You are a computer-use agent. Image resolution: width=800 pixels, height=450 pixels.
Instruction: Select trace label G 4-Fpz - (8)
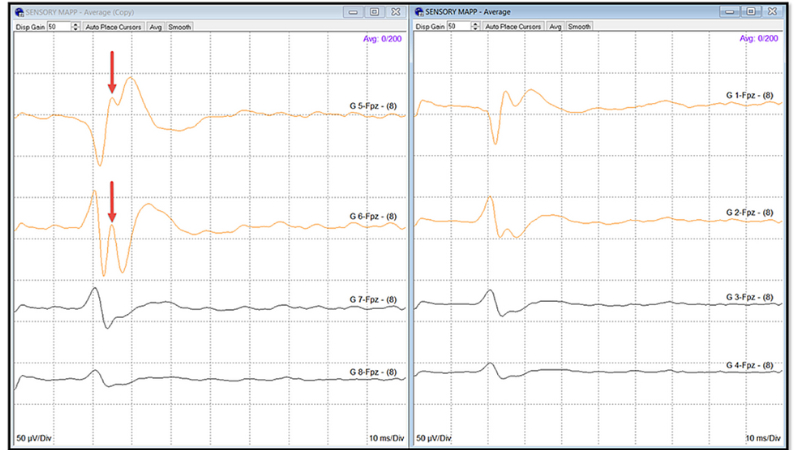click(749, 365)
